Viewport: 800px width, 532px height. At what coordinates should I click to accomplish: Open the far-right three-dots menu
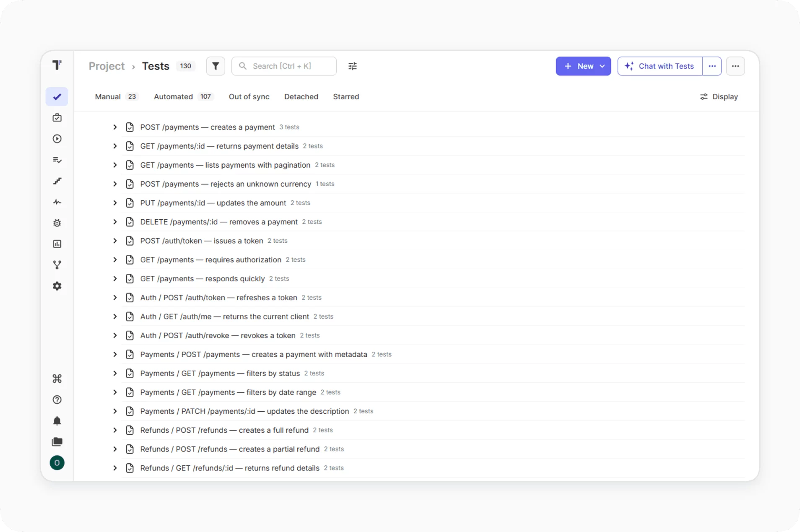point(735,66)
